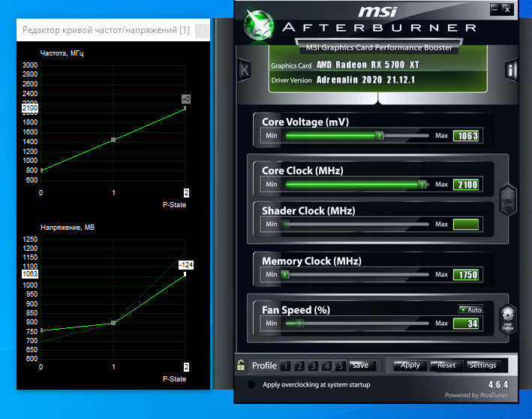Image resolution: width=532 pixels, height=419 pixels.
Task: Click the +0 frequency offset label
Action: (186, 99)
